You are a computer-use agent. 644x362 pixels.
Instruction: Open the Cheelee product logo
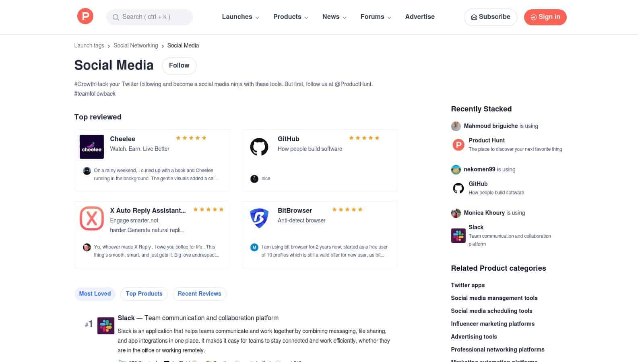(92, 147)
